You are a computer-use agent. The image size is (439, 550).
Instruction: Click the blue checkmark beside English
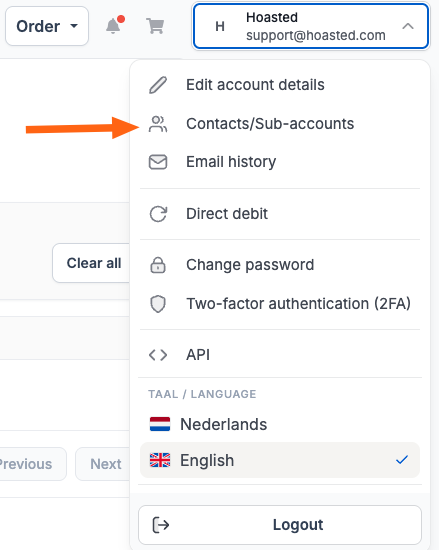402,460
